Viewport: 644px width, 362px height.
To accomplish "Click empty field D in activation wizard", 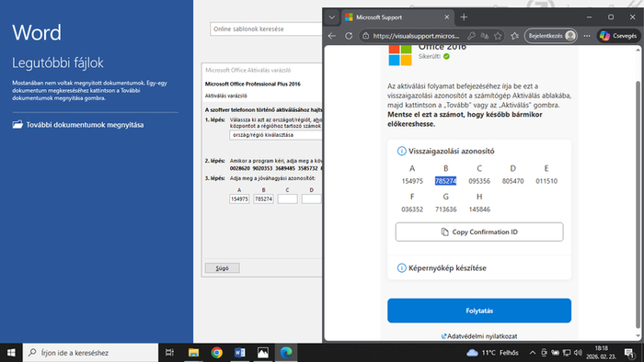I will 311,198.
